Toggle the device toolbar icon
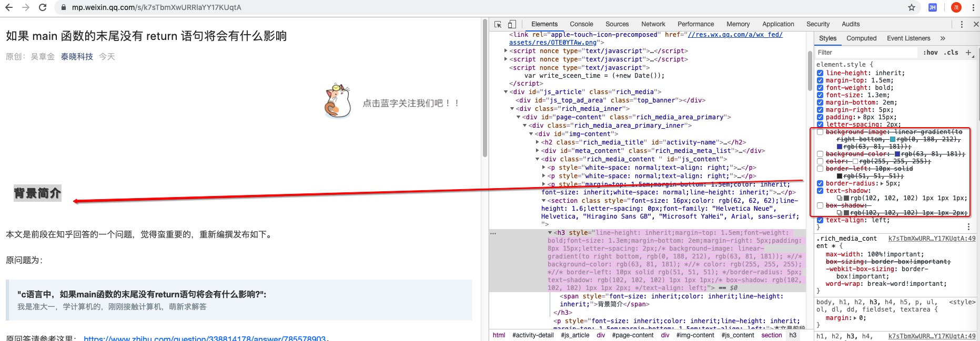This screenshot has width=980, height=341. [512, 24]
